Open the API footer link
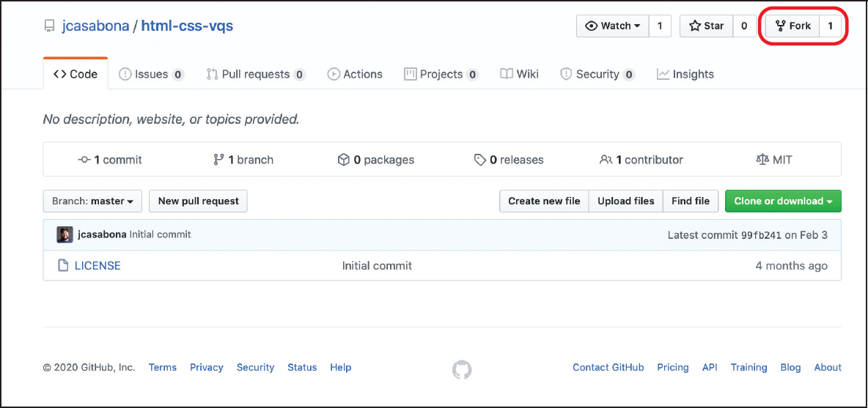This screenshot has width=868, height=408. tap(710, 367)
